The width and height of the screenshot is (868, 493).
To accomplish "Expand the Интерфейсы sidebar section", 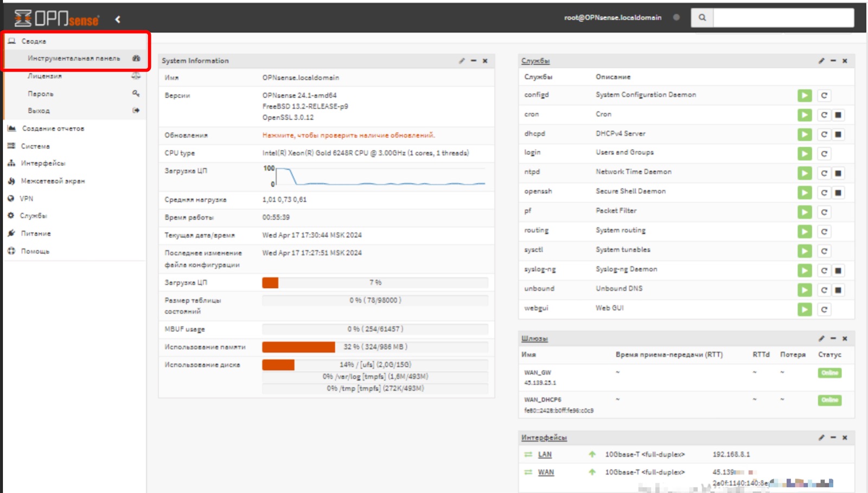I will click(x=43, y=163).
